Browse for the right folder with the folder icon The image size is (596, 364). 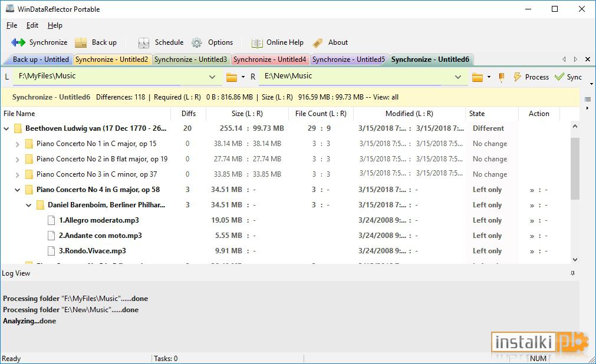(x=478, y=77)
